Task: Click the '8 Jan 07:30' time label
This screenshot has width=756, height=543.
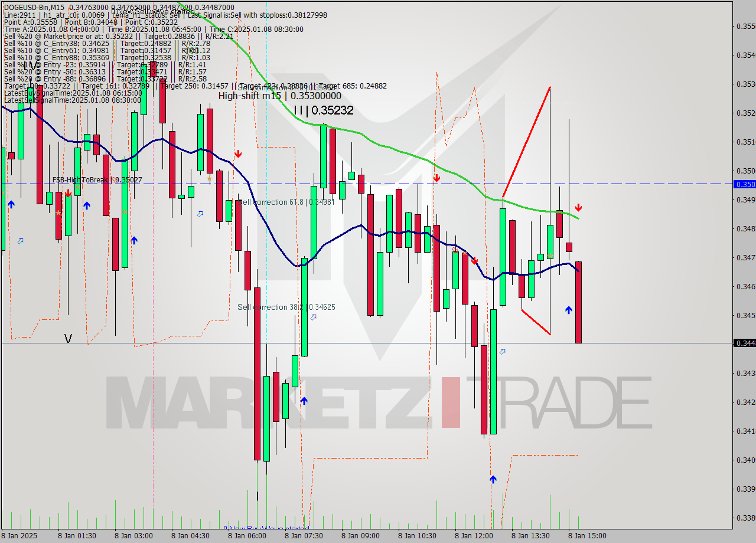Action: [304, 536]
